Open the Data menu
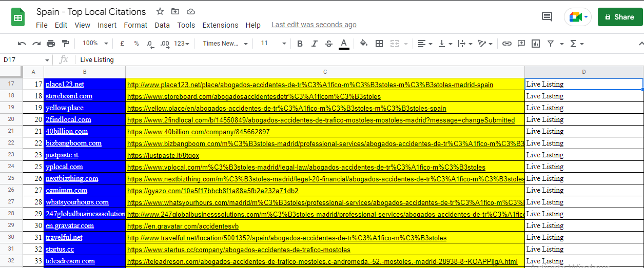 click(x=162, y=25)
